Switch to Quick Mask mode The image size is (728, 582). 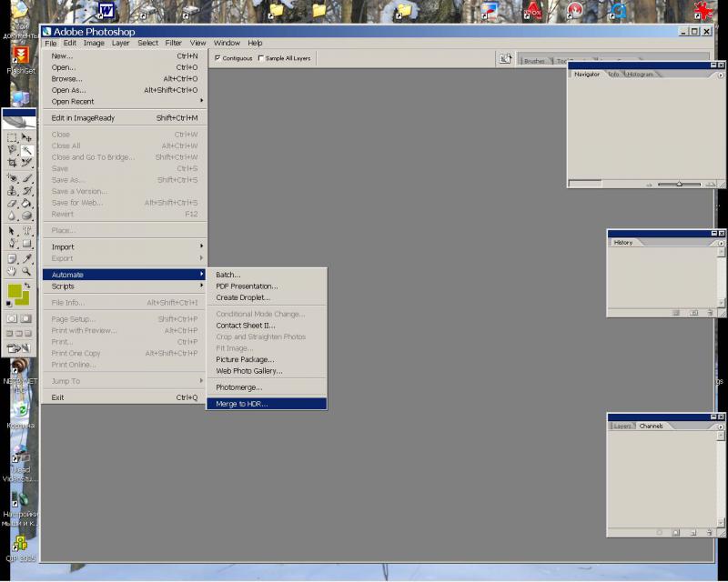coord(26,318)
